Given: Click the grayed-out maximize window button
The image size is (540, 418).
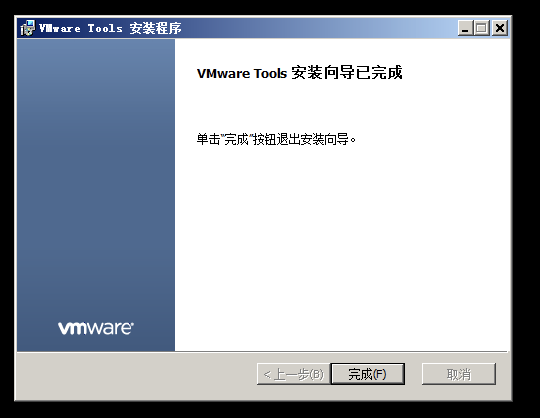Looking at the screenshot, I should pyautogui.click(x=482, y=28).
